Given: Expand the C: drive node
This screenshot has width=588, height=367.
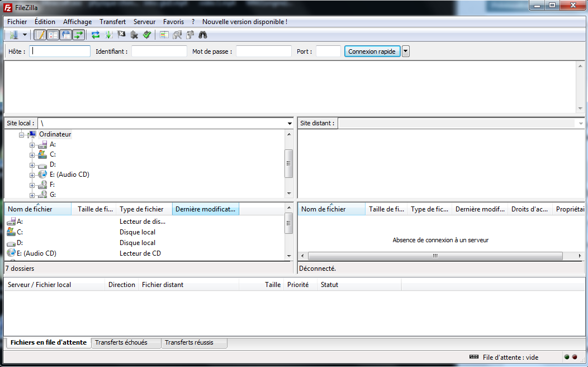Looking at the screenshot, I should coord(32,155).
